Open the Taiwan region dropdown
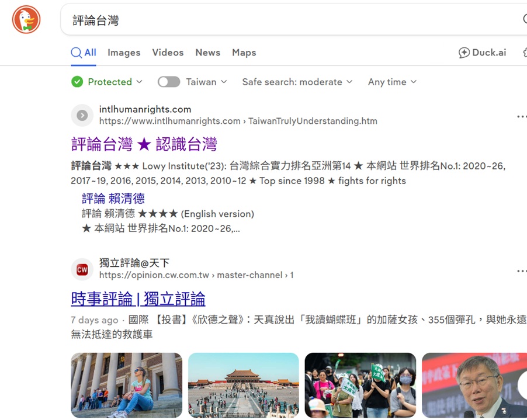The width and height of the screenshot is (527, 420). [206, 82]
